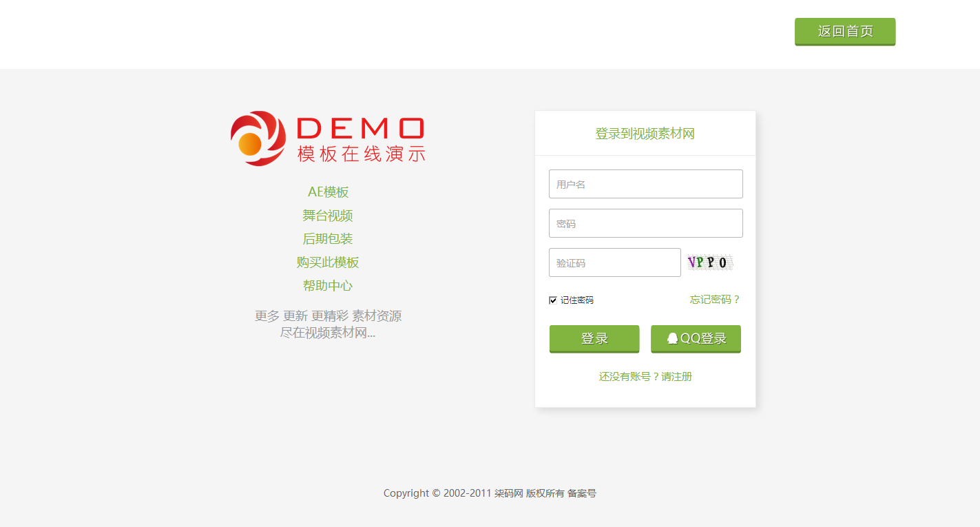Viewport: 980px width, 527px height.
Task: Open the 后期包装 link
Action: (328, 239)
